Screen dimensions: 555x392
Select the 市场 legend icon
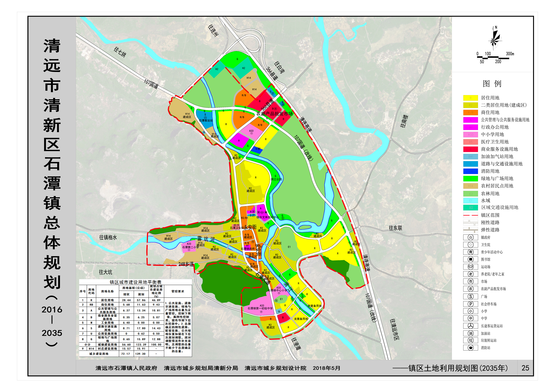(x=470, y=281)
